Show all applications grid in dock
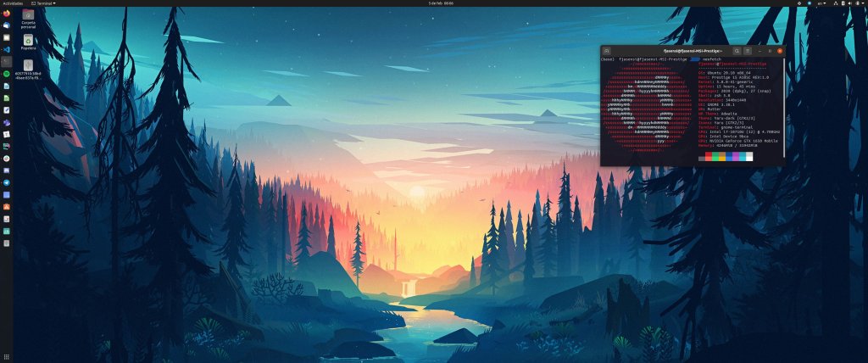 coord(6,356)
